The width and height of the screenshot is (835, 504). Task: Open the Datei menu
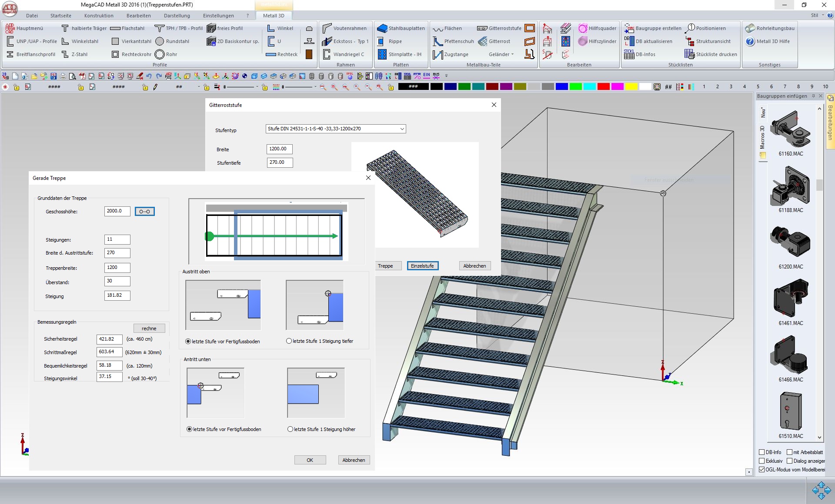click(x=32, y=16)
